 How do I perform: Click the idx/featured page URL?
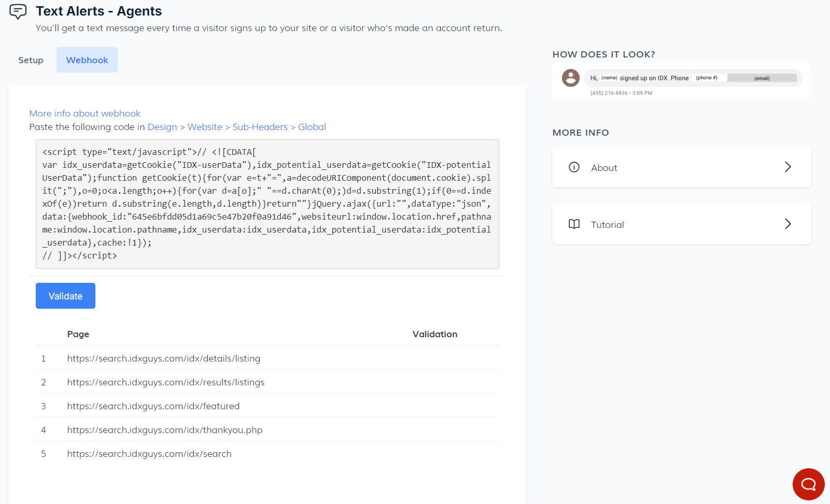pyautogui.click(x=153, y=406)
